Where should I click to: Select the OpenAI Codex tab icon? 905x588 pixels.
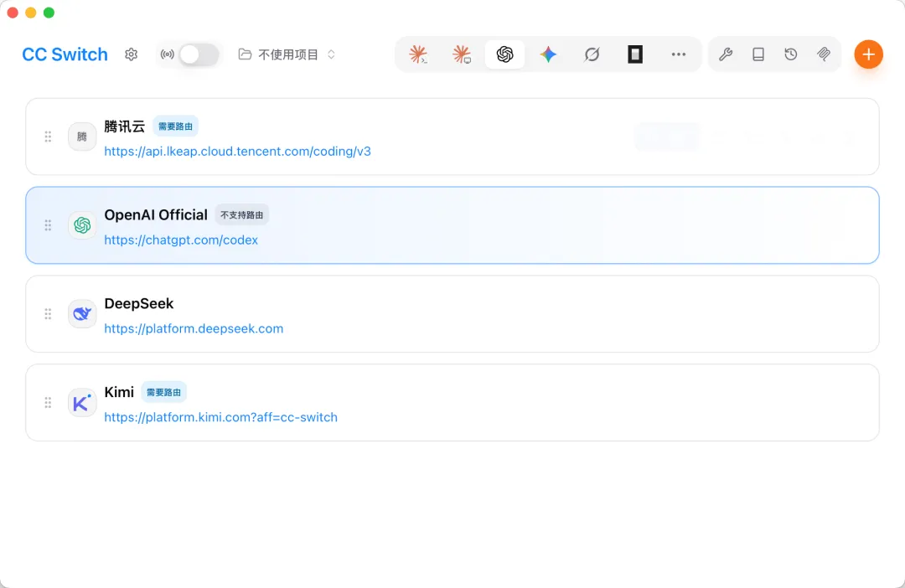pyautogui.click(x=505, y=54)
